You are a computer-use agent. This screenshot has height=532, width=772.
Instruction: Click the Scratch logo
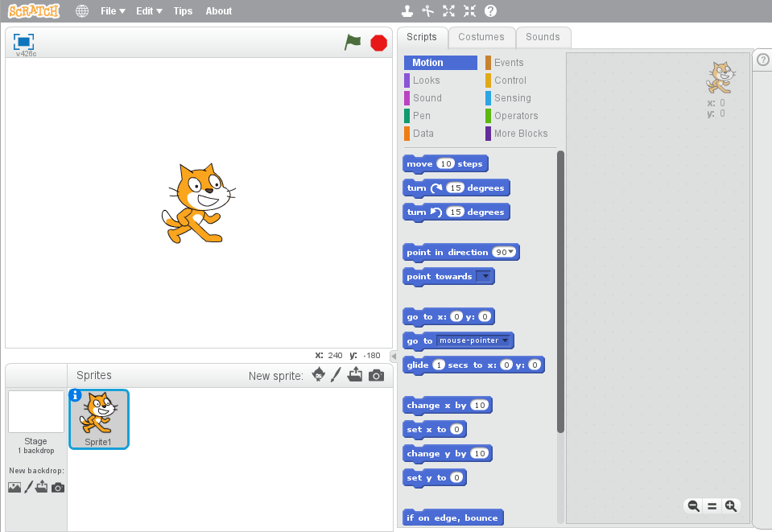(x=34, y=10)
